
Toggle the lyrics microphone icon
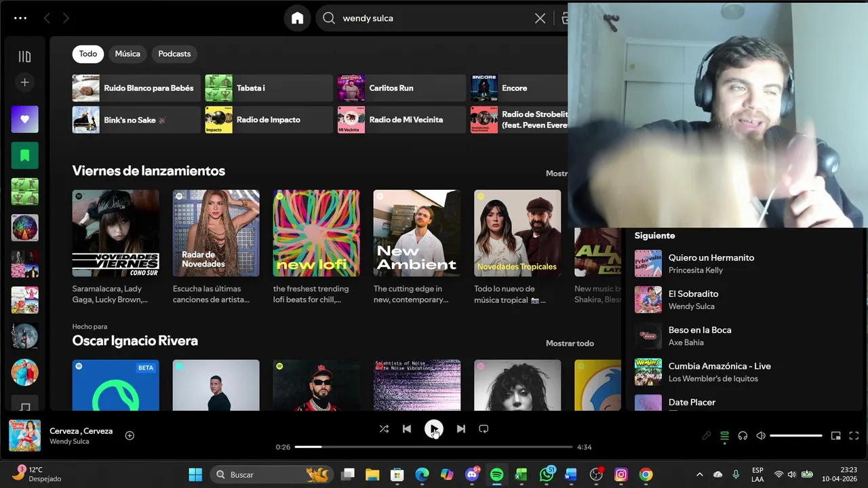[707, 436]
